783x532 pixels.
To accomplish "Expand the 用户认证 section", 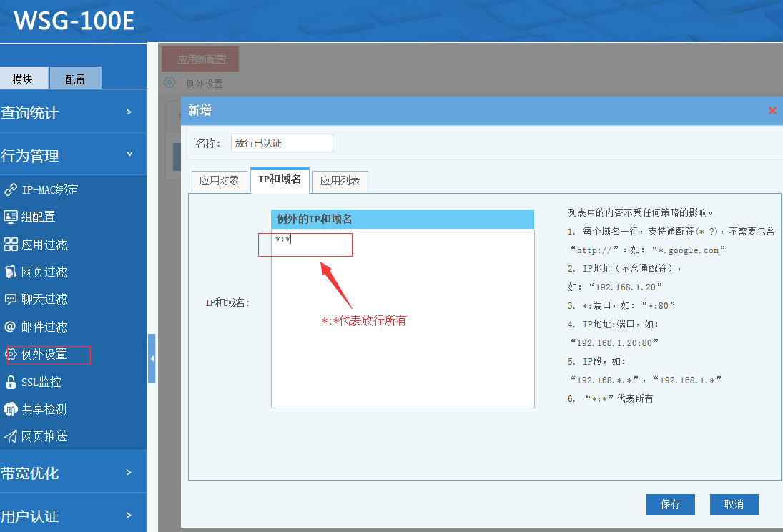I will 73,515.
